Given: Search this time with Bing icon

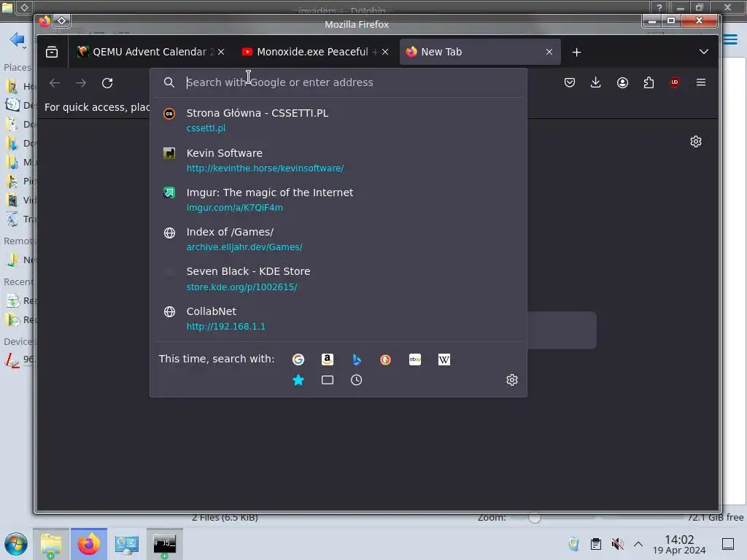Looking at the screenshot, I should point(356,359).
